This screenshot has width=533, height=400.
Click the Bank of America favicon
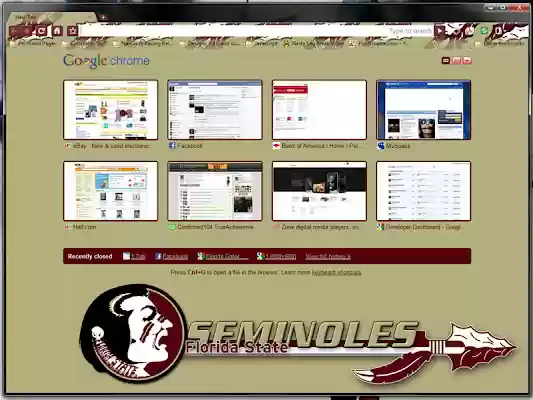click(276, 146)
